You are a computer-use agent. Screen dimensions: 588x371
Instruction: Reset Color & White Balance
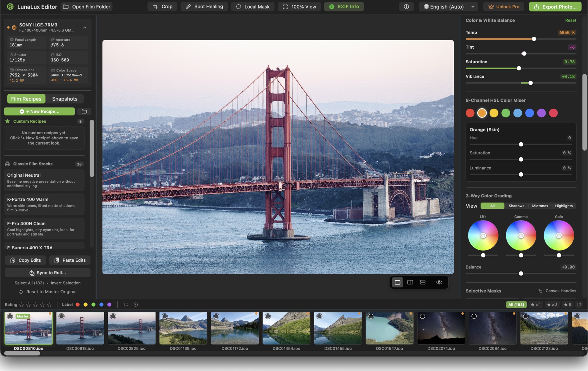click(571, 20)
